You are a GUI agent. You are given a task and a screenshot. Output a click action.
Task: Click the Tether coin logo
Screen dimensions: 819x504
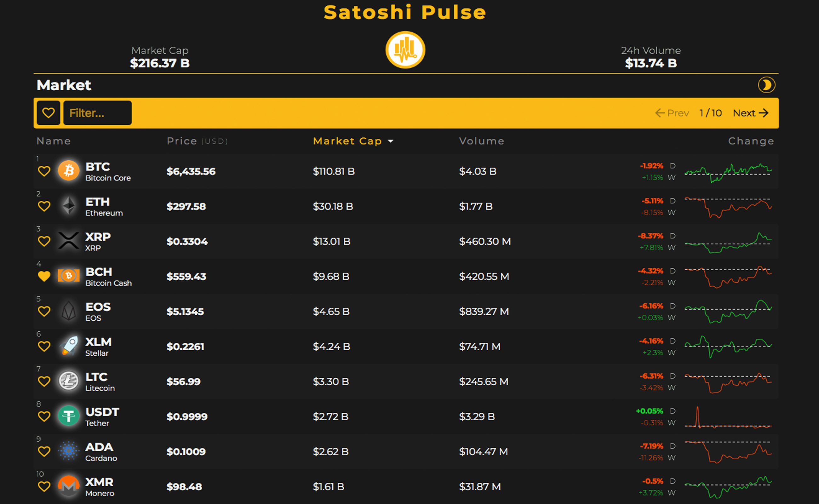click(69, 416)
